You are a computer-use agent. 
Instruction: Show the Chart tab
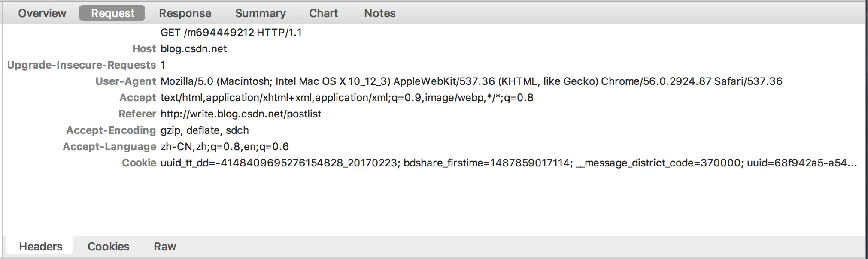323,13
